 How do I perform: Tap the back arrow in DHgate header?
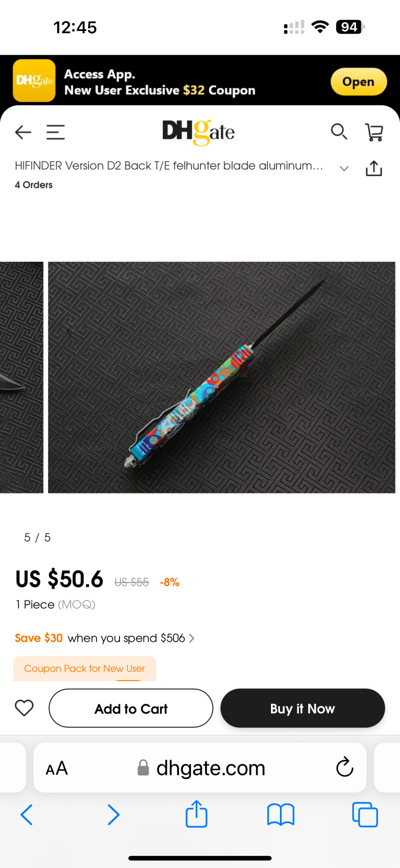(23, 132)
